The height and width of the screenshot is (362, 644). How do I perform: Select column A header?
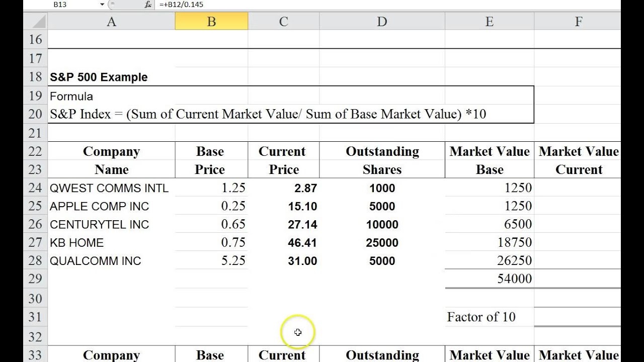111,22
